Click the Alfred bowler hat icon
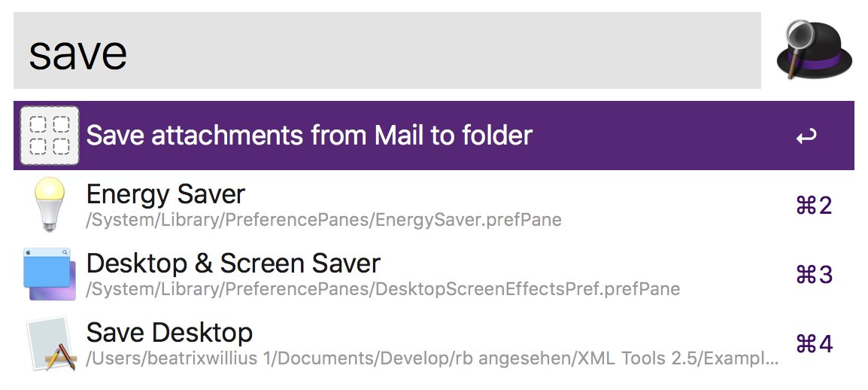This screenshot has width=868, height=390. (815, 50)
